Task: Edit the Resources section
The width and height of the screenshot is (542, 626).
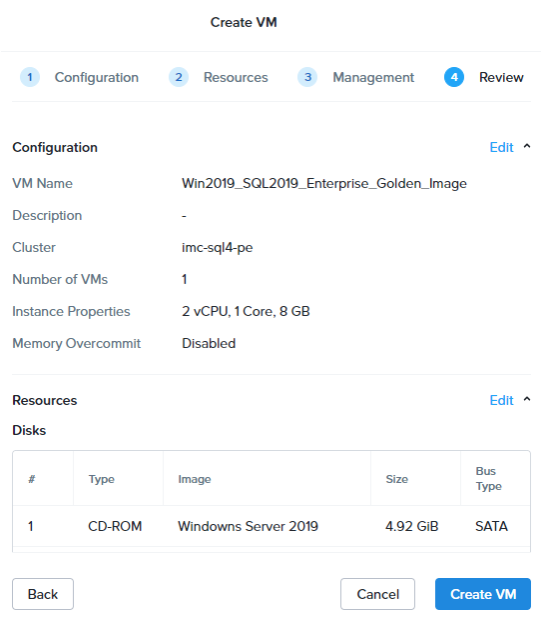Action: pyautogui.click(x=501, y=400)
